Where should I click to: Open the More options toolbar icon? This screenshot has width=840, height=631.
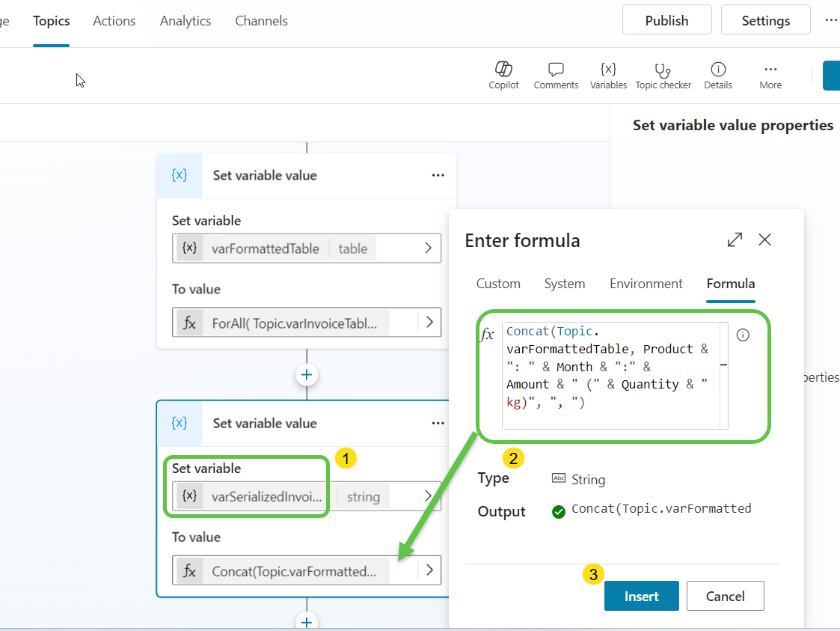(x=770, y=75)
